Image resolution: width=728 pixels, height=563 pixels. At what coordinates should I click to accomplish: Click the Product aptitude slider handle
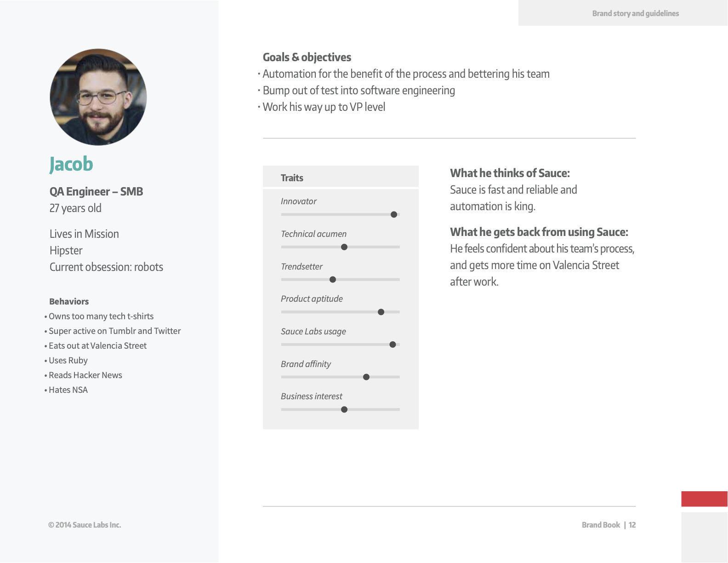(381, 312)
